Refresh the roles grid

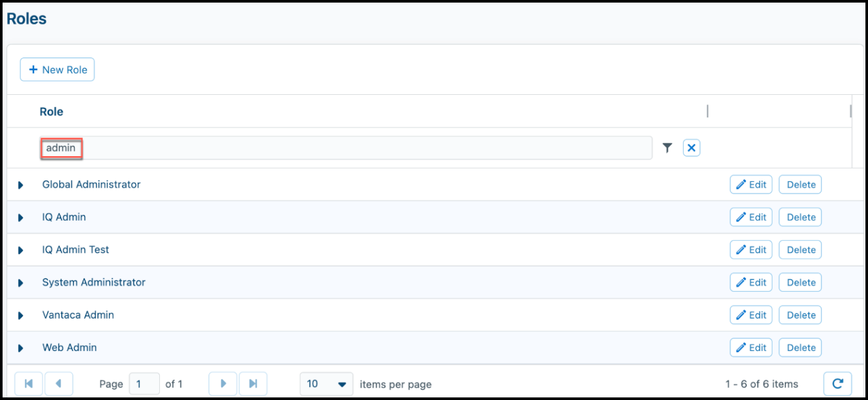pos(838,384)
